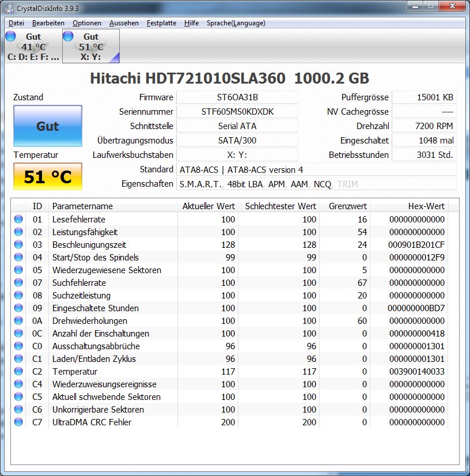Select hex value 0000000012F9
Viewport: 470px width, 476px height.
point(417,258)
